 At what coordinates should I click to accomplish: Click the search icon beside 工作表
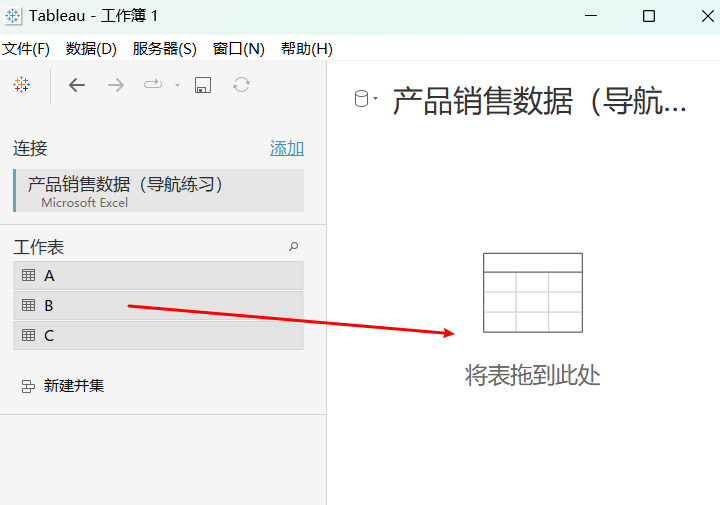click(x=293, y=246)
